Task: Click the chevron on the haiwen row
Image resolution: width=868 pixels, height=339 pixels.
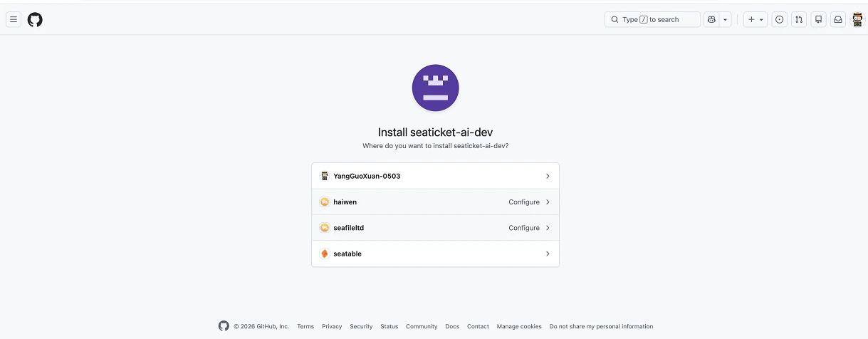Action: point(548,202)
